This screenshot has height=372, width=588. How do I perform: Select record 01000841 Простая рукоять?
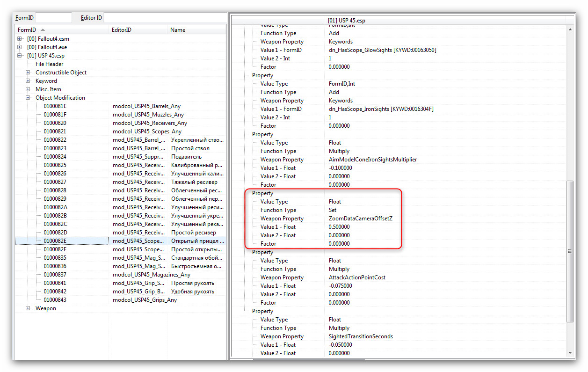click(120, 283)
